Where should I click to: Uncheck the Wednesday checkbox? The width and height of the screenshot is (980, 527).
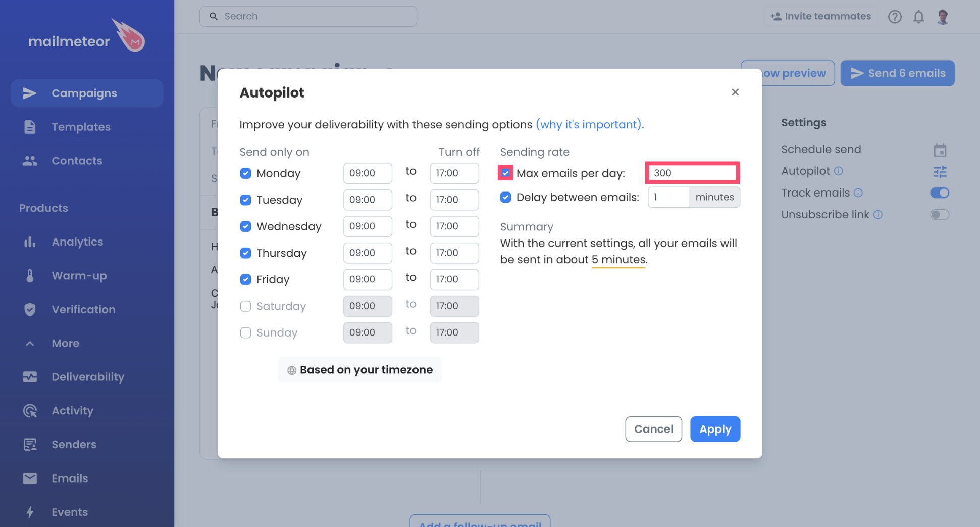[245, 226]
